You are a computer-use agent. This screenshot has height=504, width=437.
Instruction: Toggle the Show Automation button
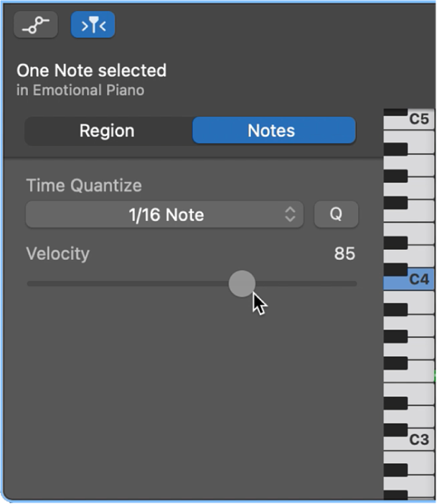pyautogui.click(x=36, y=24)
